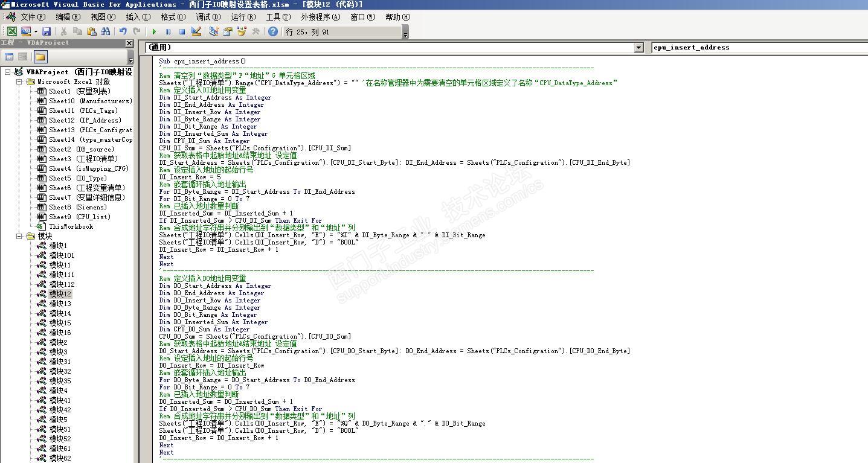
Task: Click the View Code icon in project panel
Action: coord(9,57)
